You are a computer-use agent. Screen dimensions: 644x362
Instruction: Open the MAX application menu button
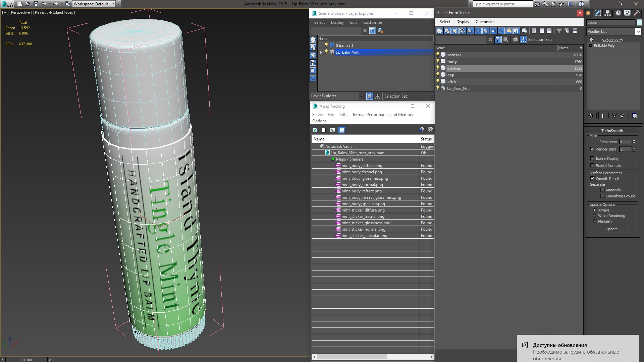[x=7, y=4]
